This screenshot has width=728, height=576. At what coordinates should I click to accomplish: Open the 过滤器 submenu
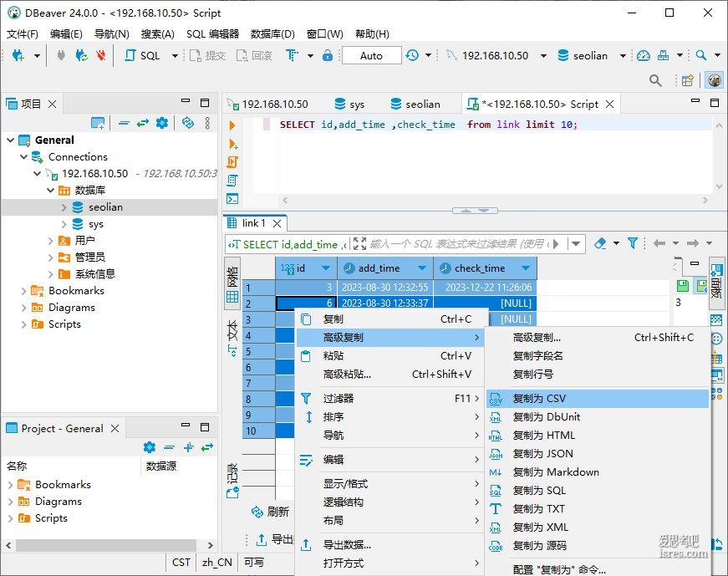(389, 399)
